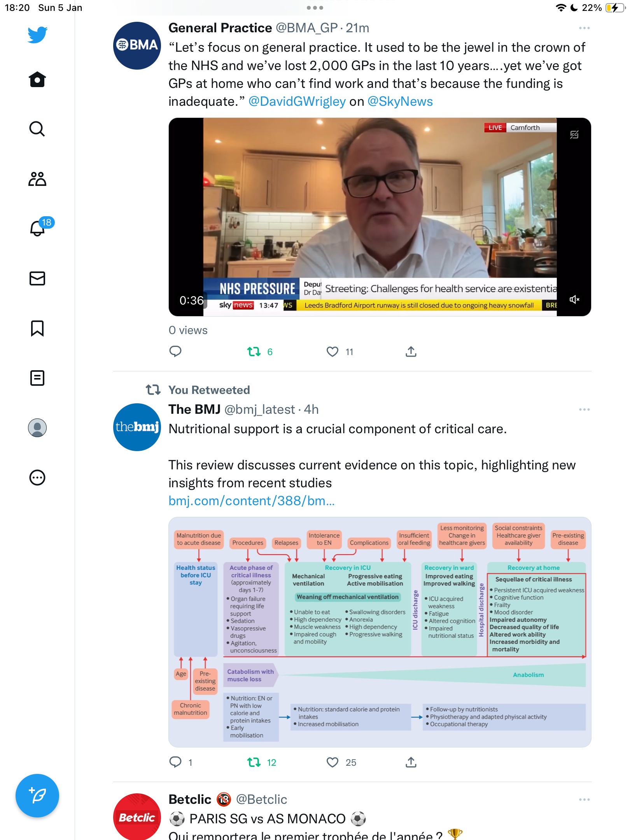Click the '0 views' count text
Image resolution: width=630 pixels, height=840 pixels.
(x=188, y=330)
